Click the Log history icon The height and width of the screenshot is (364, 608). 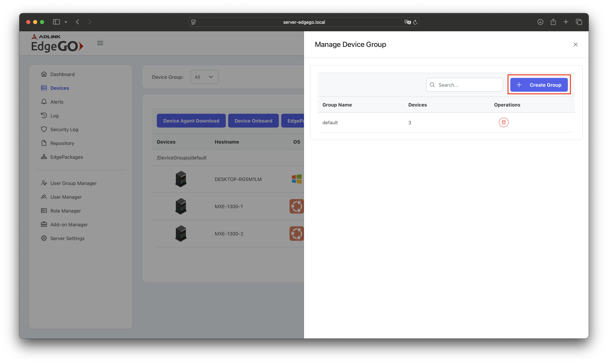tap(44, 115)
